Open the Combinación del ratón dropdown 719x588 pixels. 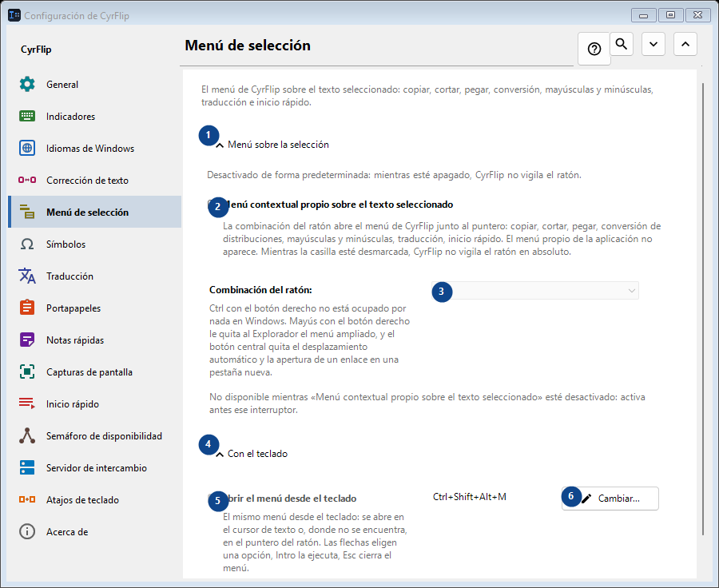click(x=535, y=290)
